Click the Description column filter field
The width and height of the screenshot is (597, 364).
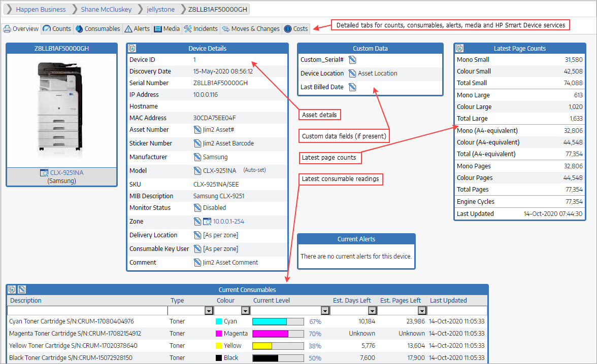pos(87,311)
